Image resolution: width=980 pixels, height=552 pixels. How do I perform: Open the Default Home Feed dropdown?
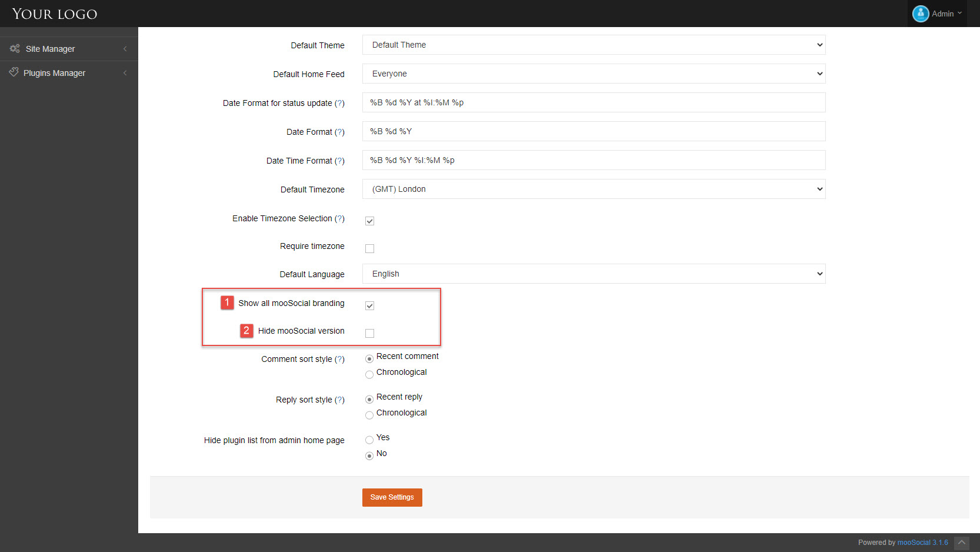(x=594, y=74)
